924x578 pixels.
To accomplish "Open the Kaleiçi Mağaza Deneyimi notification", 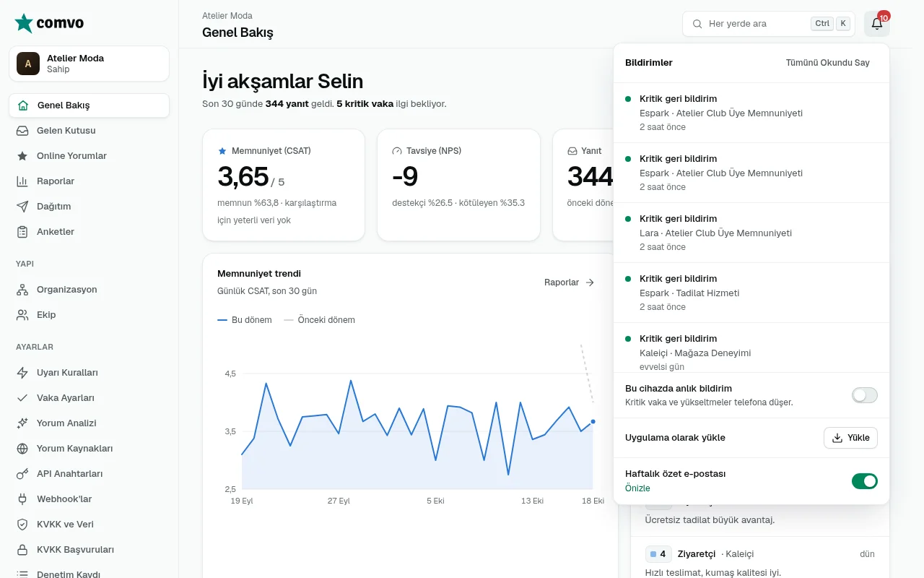I will coord(751,348).
